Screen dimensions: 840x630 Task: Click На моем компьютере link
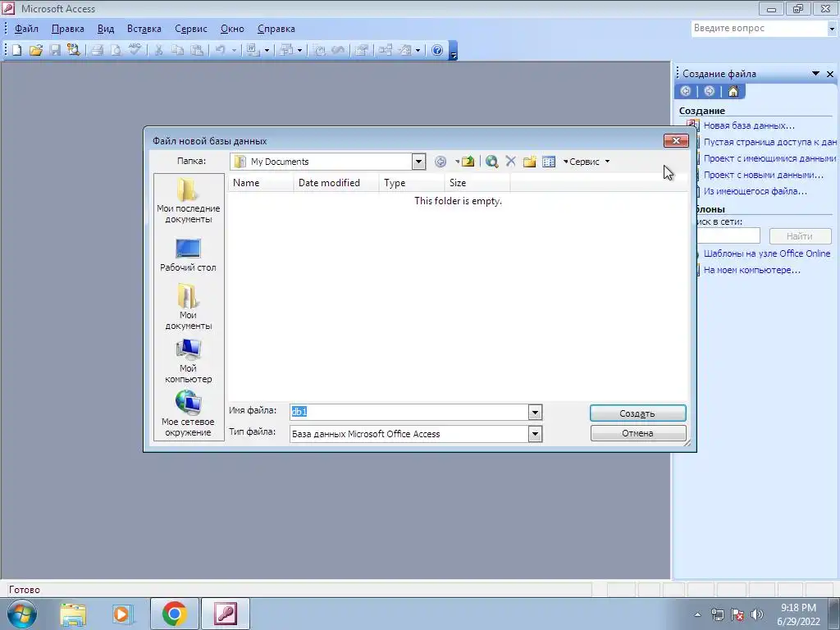coord(751,270)
